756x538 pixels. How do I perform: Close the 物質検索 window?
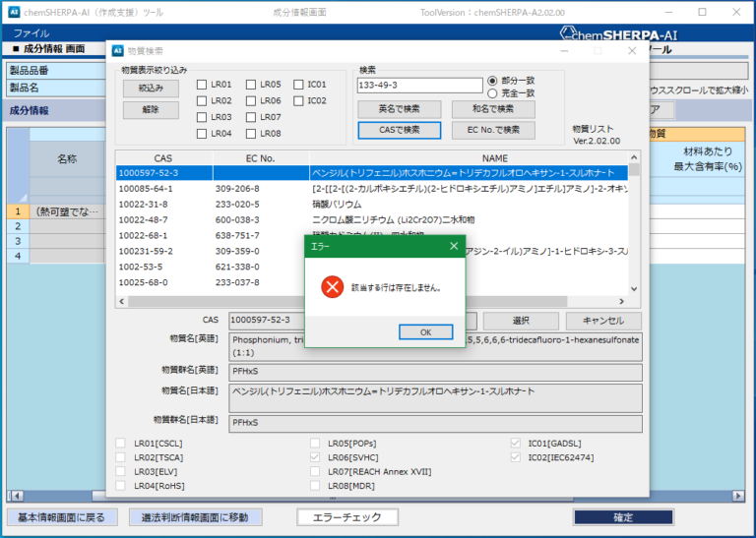(x=632, y=50)
